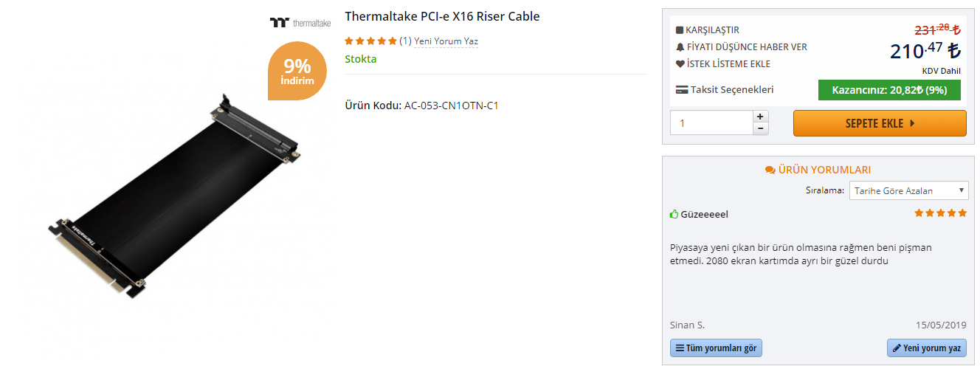Toggle the Karşılaştır compare checkbox

coord(680,30)
